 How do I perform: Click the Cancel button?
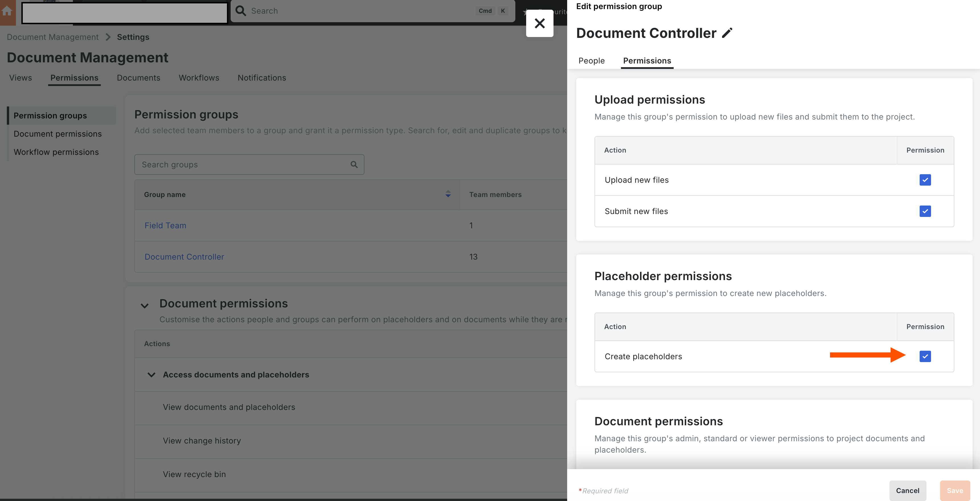tap(908, 490)
